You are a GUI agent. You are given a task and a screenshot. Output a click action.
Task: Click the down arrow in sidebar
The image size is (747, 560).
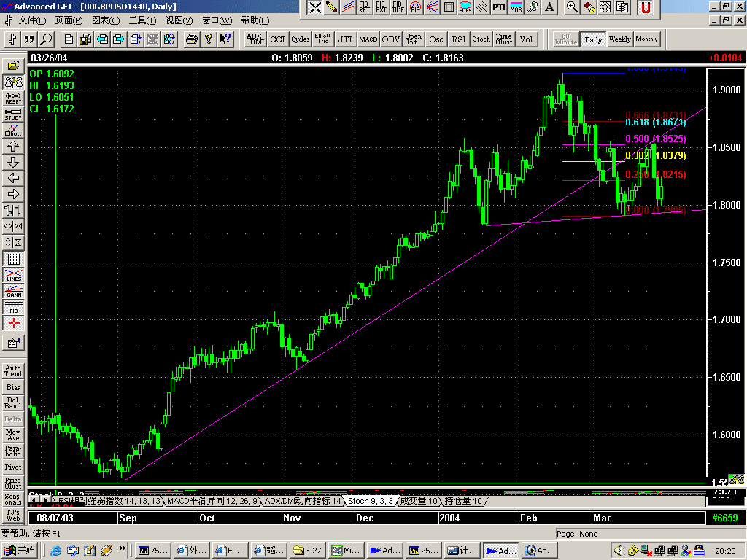[13, 163]
